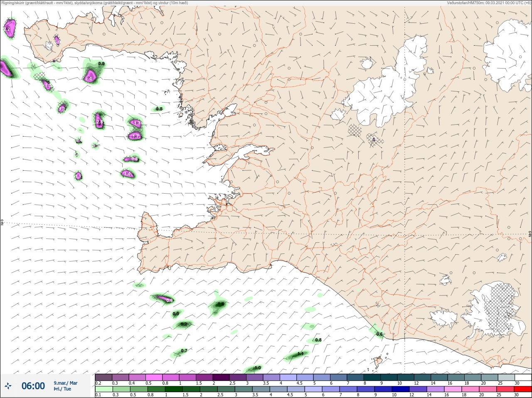This screenshot has width=532, height=398.
Task: Click the 0.7 precipitation label offshore
Action: point(184,351)
